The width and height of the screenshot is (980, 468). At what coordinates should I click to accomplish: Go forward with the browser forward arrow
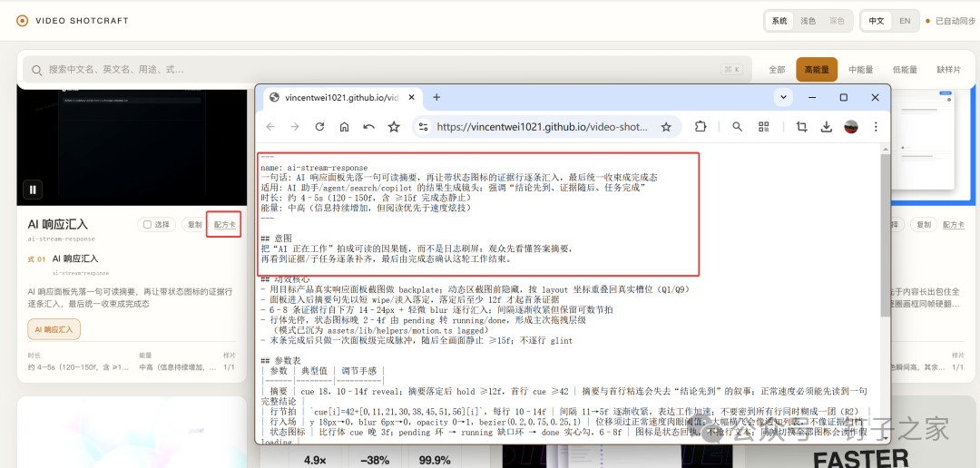(x=295, y=127)
